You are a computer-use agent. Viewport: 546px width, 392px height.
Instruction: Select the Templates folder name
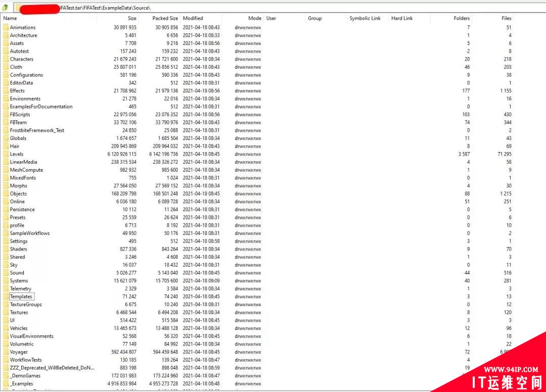pyautogui.click(x=21, y=297)
